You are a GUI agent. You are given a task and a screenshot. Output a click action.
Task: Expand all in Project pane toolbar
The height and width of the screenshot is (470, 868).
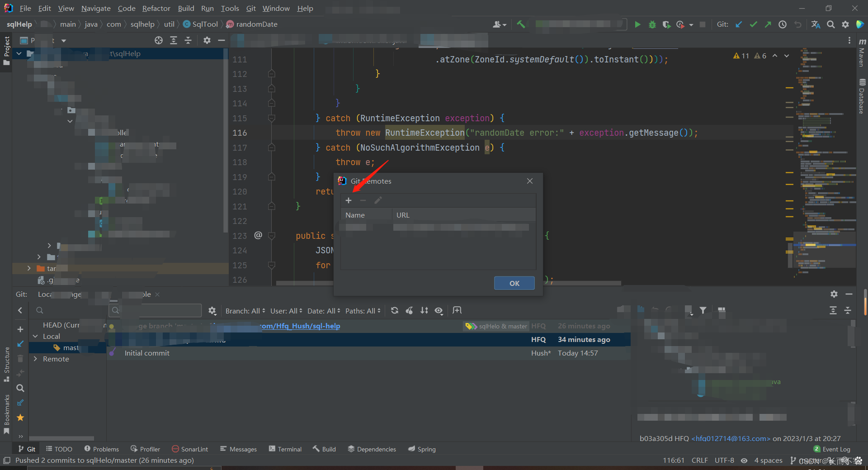(173, 40)
